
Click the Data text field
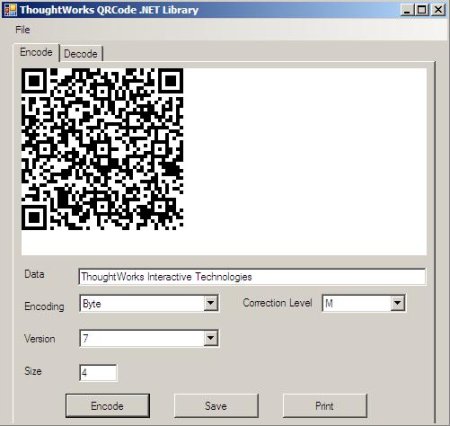pyautogui.click(x=252, y=277)
